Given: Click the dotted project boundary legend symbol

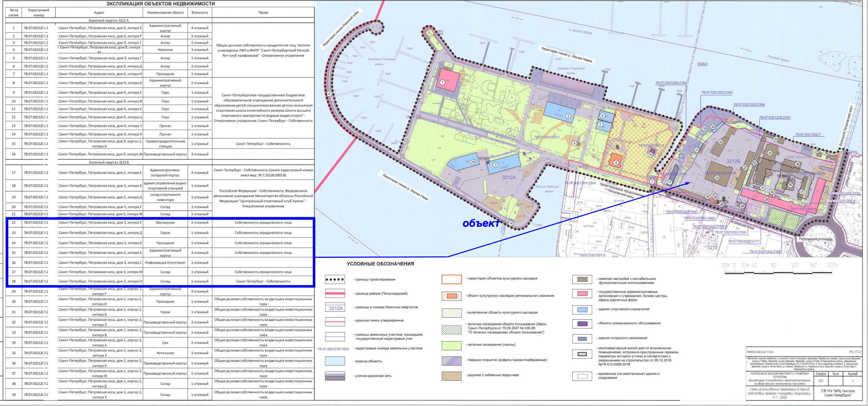Looking at the screenshot, I should pos(335,280).
